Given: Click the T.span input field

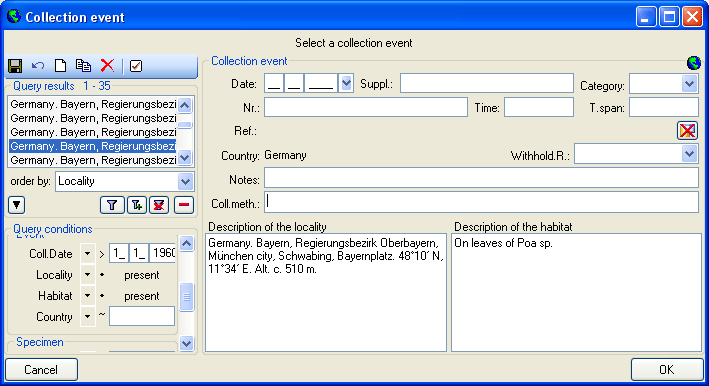Looking at the screenshot, I should pyautogui.click(x=664, y=108).
